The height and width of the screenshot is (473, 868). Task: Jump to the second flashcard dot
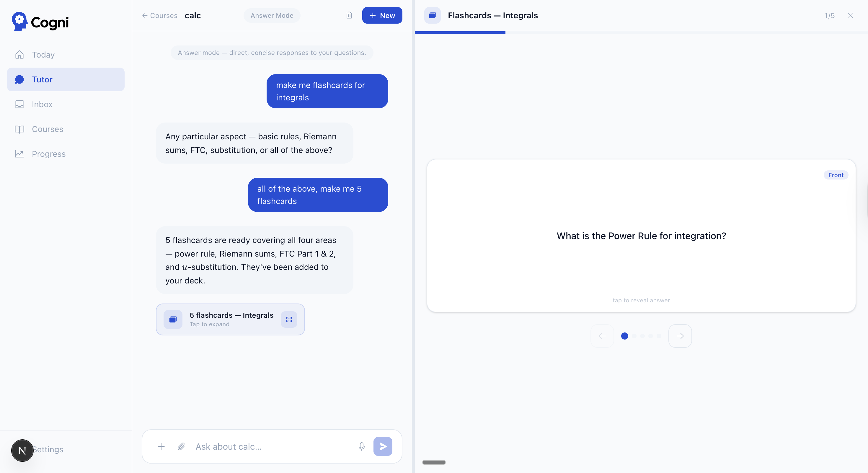click(x=634, y=336)
